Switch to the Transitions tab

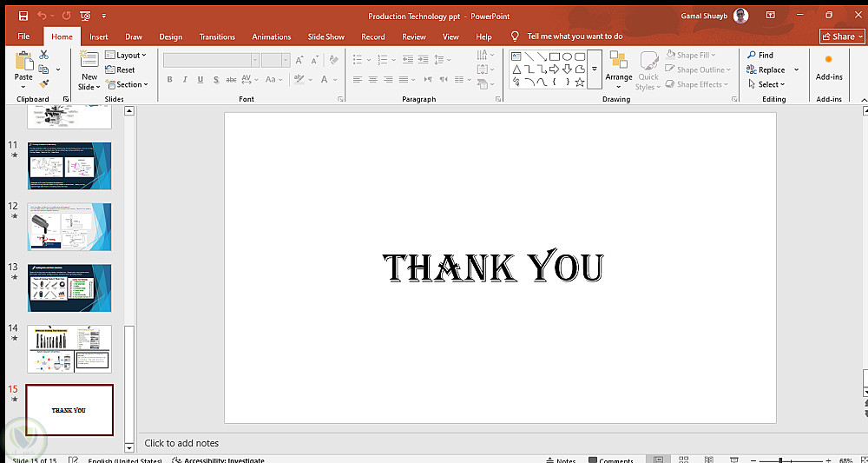217,36
